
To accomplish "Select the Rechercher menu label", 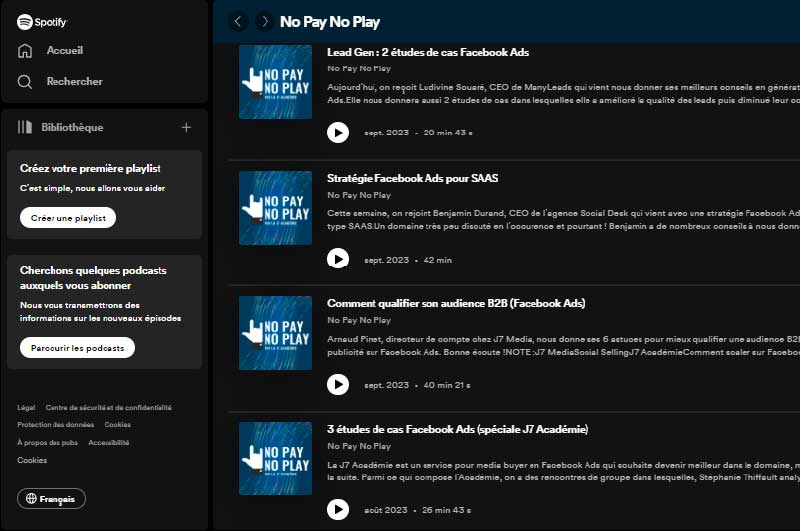I will [x=75, y=81].
